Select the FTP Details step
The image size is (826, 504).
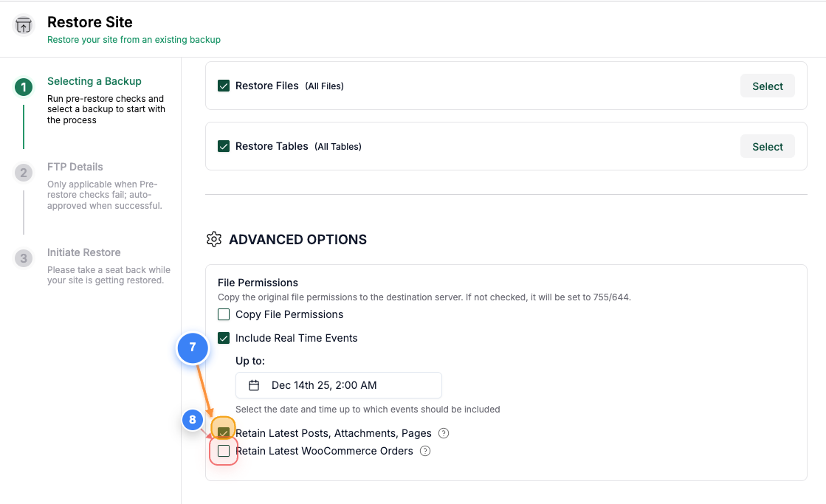click(x=75, y=166)
